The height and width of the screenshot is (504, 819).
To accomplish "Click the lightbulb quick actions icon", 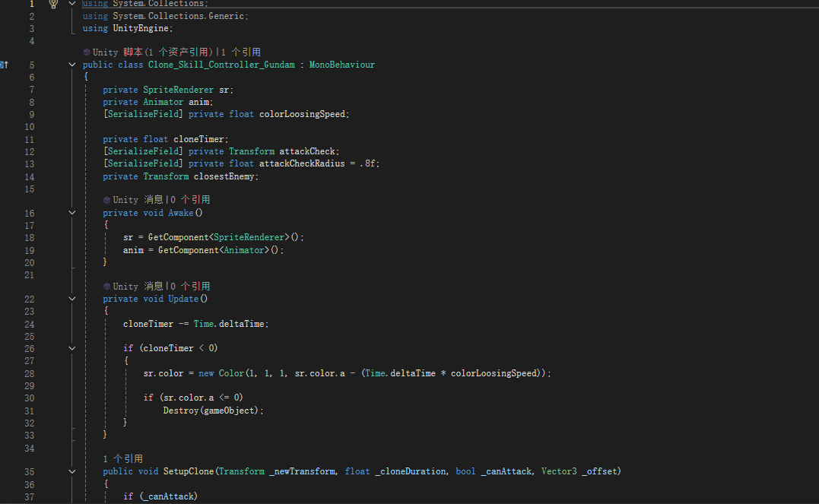I will pyautogui.click(x=53, y=4).
